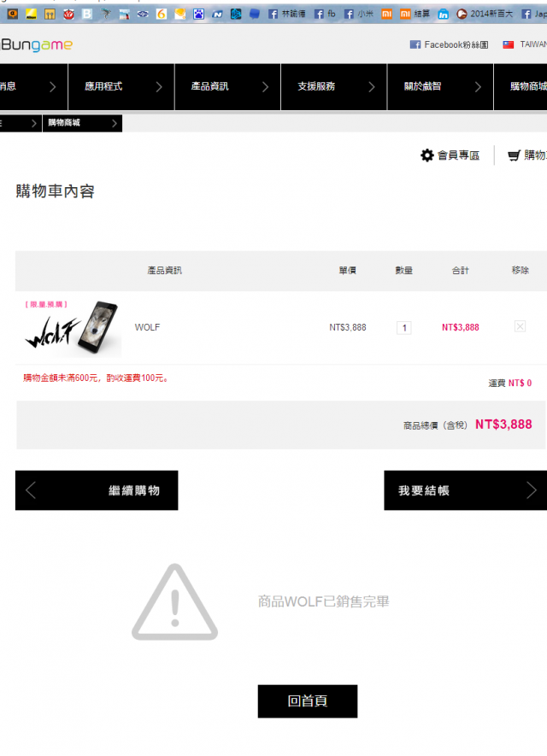This screenshot has width=547, height=756.
Task: Expand the 應用程式 menu arrow
Action: (x=159, y=87)
